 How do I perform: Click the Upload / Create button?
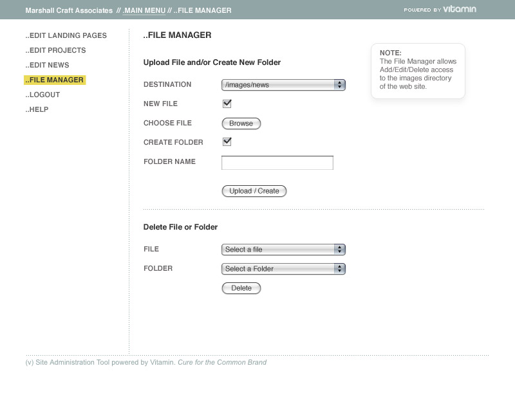[x=254, y=191]
